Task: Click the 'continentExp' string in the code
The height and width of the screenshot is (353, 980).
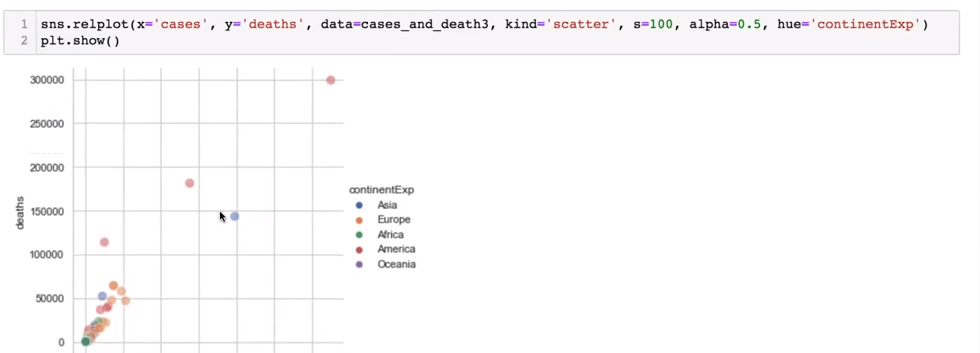Action: (x=866, y=25)
